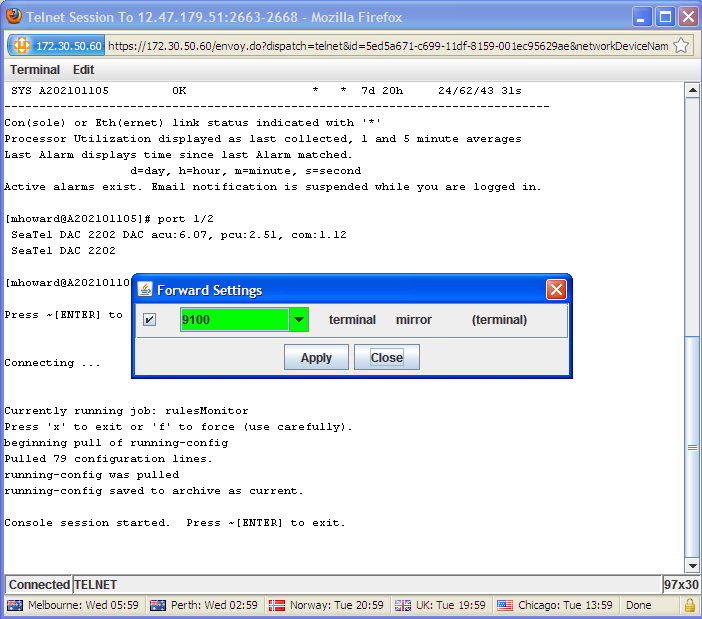The width and height of the screenshot is (702, 619).
Task: Click the terminal scrollbar up arrow
Action: click(691, 90)
